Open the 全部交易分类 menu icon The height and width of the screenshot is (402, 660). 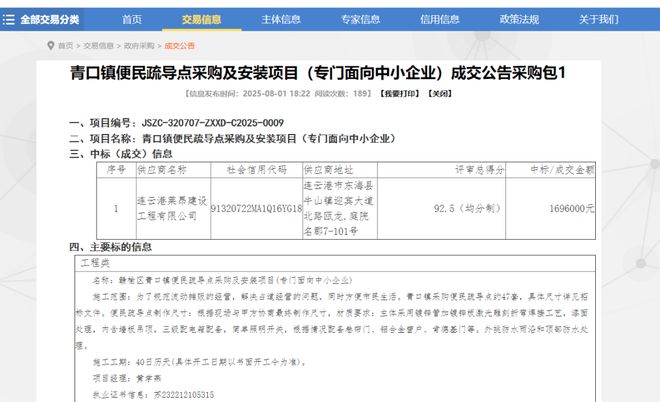tap(8, 19)
